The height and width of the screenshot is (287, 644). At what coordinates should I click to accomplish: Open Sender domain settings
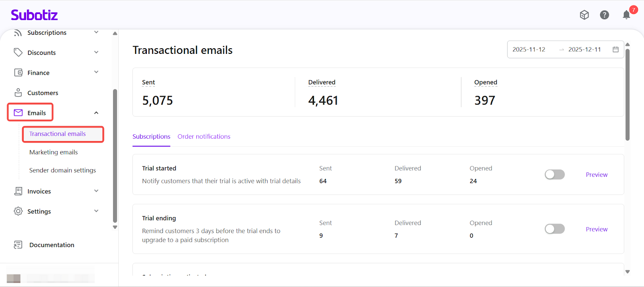[x=62, y=170]
